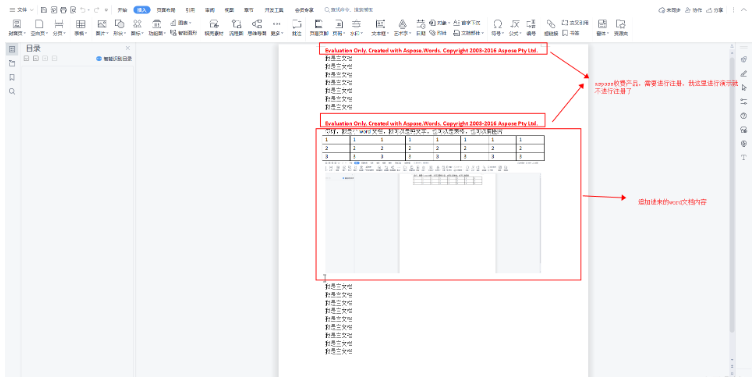Insert a table with 表格 icon
The image size is (754, 377).
point(80,27)
